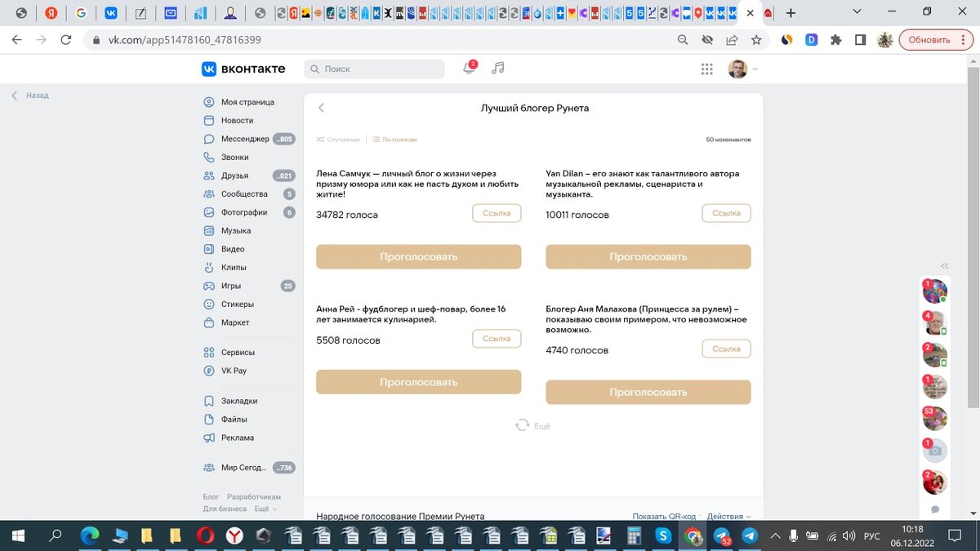980x551 pixels.
Task: Click the Маркет bag icon
Action: click(x=209, y=322)
